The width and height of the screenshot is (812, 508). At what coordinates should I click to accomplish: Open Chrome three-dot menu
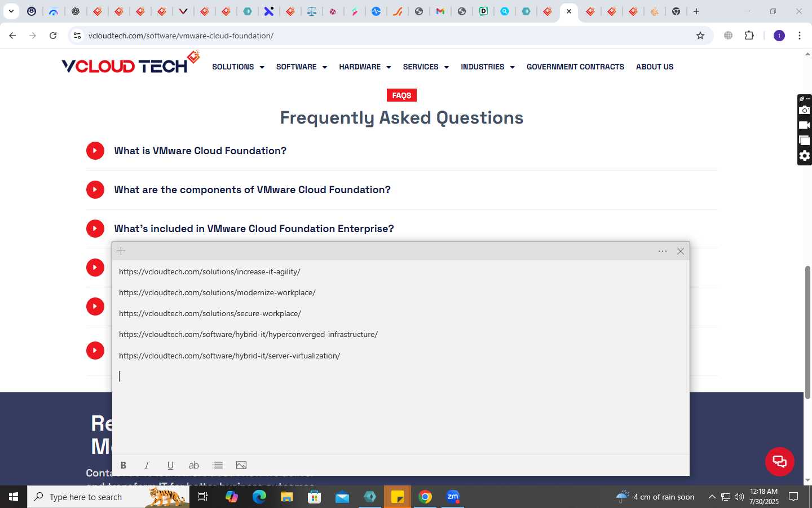tap(800, 36)
